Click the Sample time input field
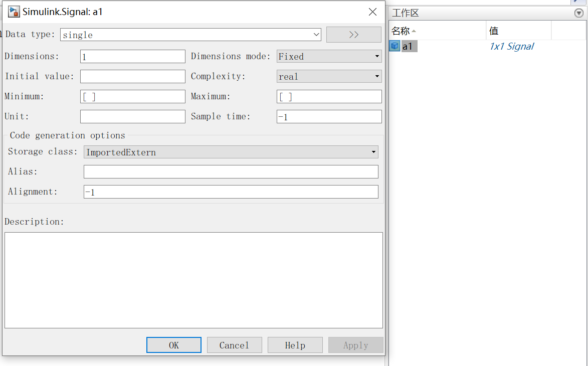Viewport: 588px width, 366px height. coord(329,116)
